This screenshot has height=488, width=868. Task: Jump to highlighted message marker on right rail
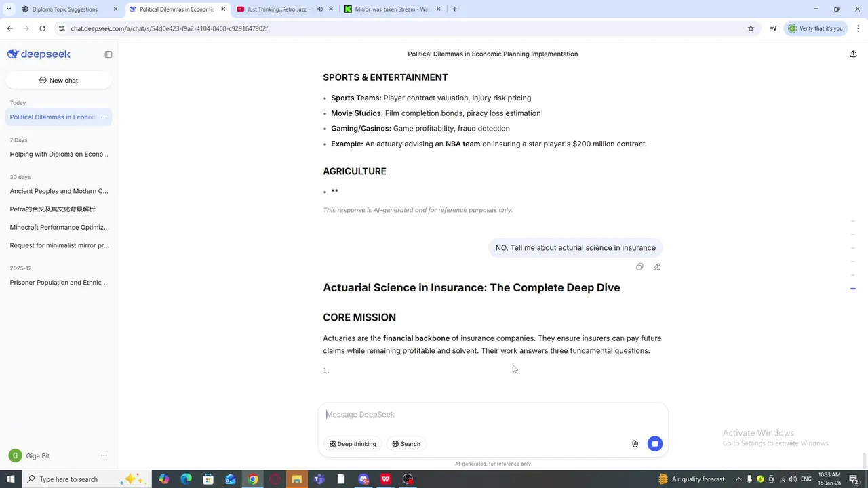[x=853, y=289]
